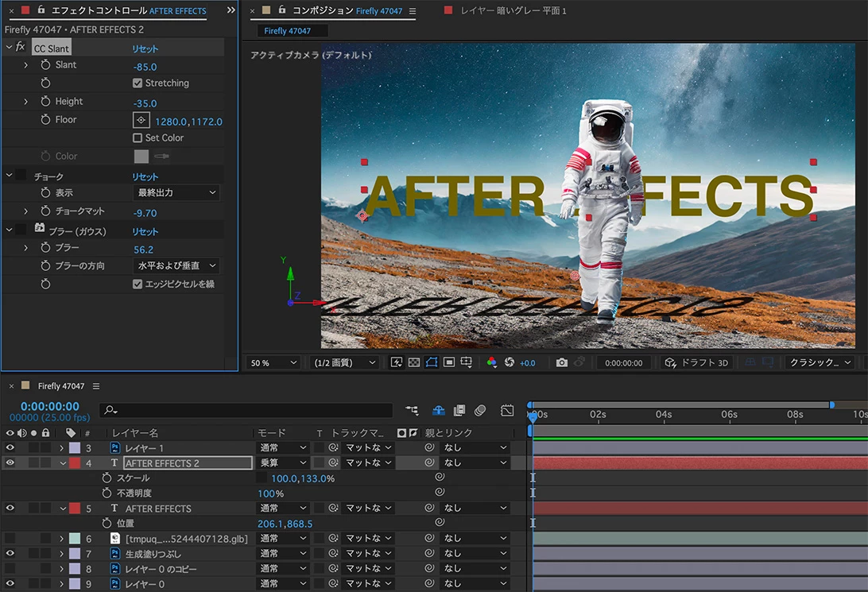Open the composition mini-flowchart icon in timeline
The height and width of the screenshot is (592, 868).
click(412, 410)
